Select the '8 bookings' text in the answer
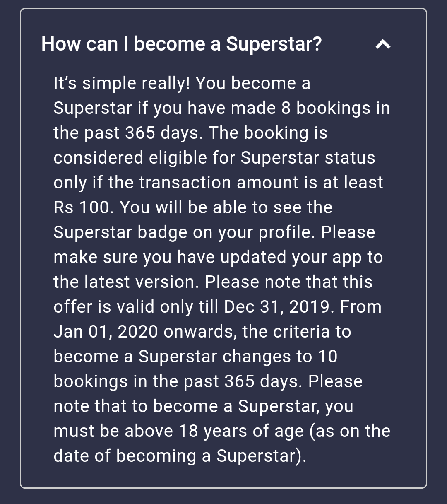This screenshot has width=447, height=504. point(327,108)
